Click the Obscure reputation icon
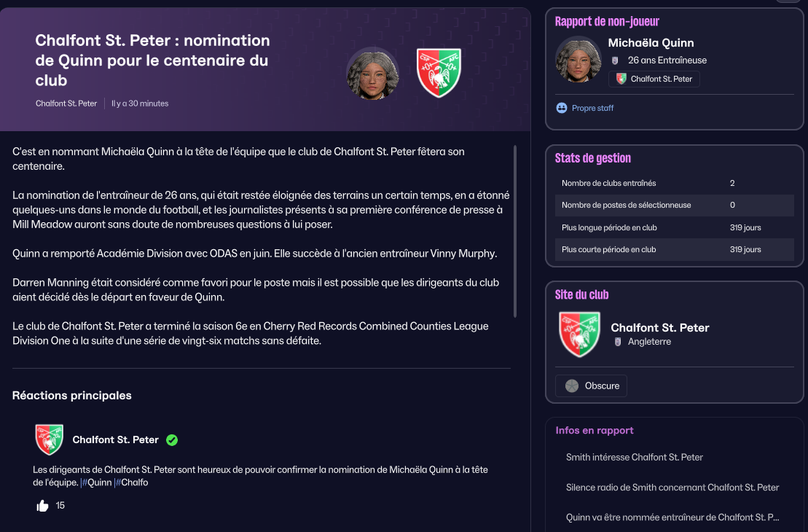This screenshot has height=532, width=808. 572,386
